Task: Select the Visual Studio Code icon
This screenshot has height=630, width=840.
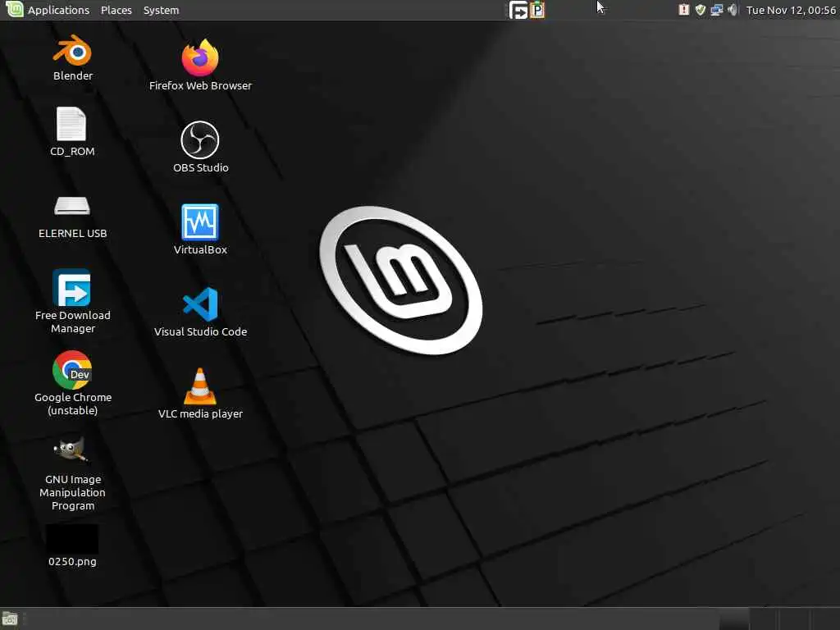Action: pos(200,304)
